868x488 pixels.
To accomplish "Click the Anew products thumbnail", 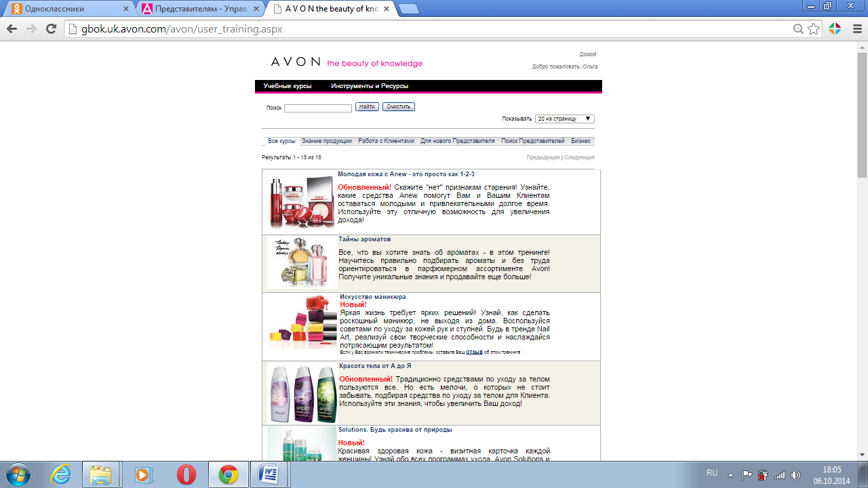I will (302, 202).
